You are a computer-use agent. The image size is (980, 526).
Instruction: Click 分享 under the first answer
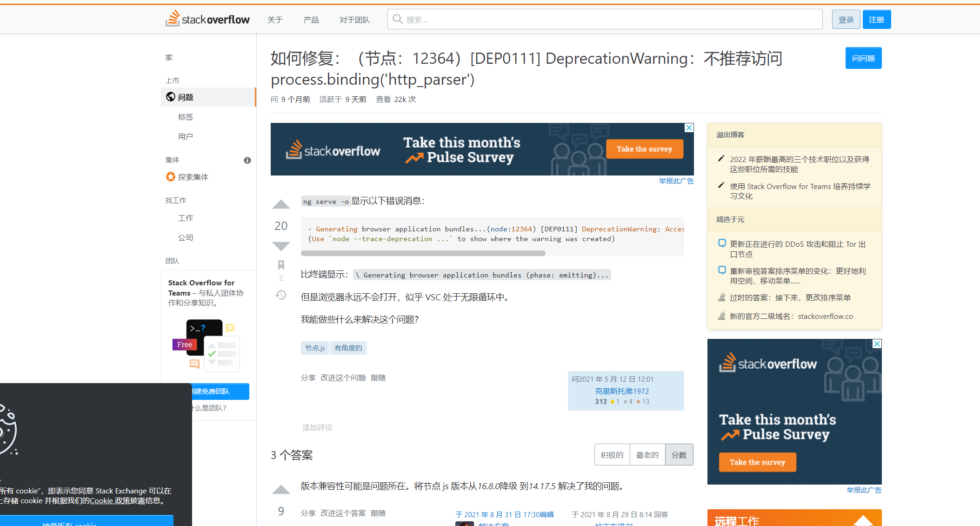308,513
